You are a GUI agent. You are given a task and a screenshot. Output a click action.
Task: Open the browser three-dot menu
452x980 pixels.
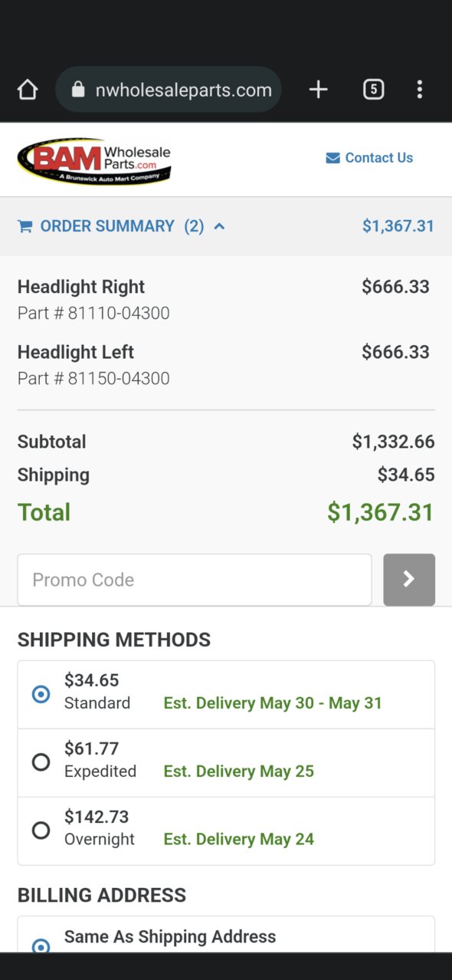pos(419,90)
